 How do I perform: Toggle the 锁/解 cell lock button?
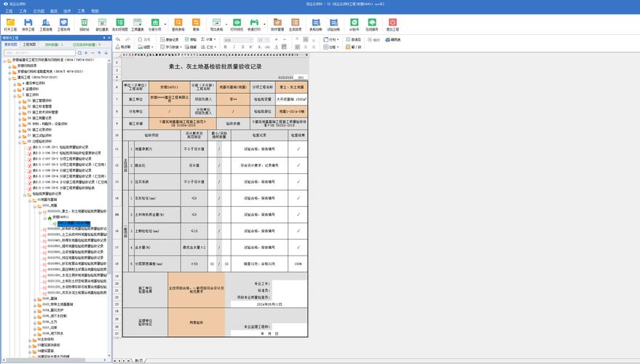353,47
